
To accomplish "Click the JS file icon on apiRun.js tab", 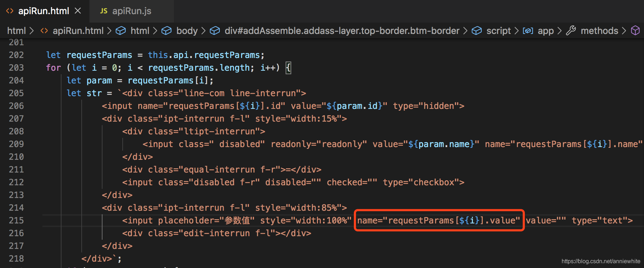I will 104,11.
